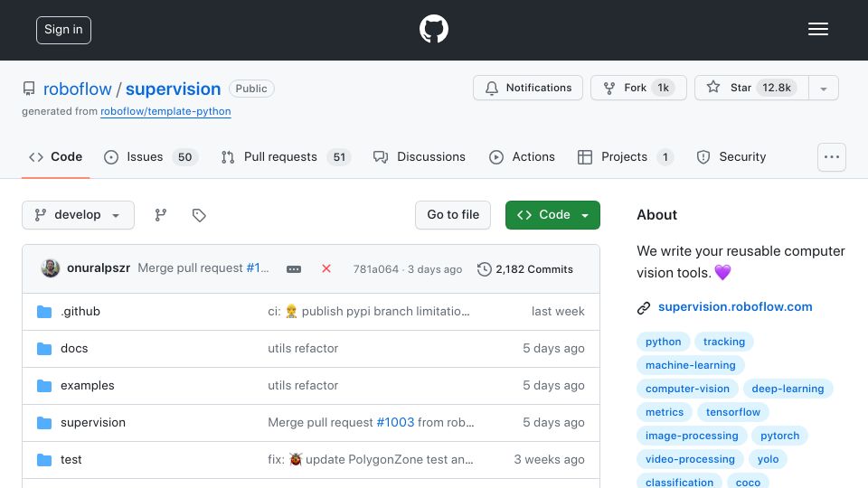The image size is (868, 488).
Task: Open commit 781a064
Action: point(376,269)
